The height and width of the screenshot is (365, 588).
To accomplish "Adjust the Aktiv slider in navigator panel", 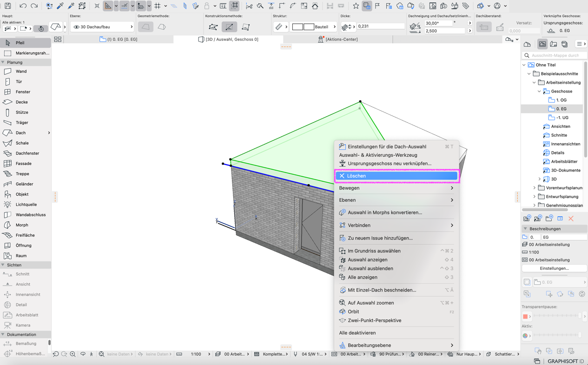I will pos(557,335).
